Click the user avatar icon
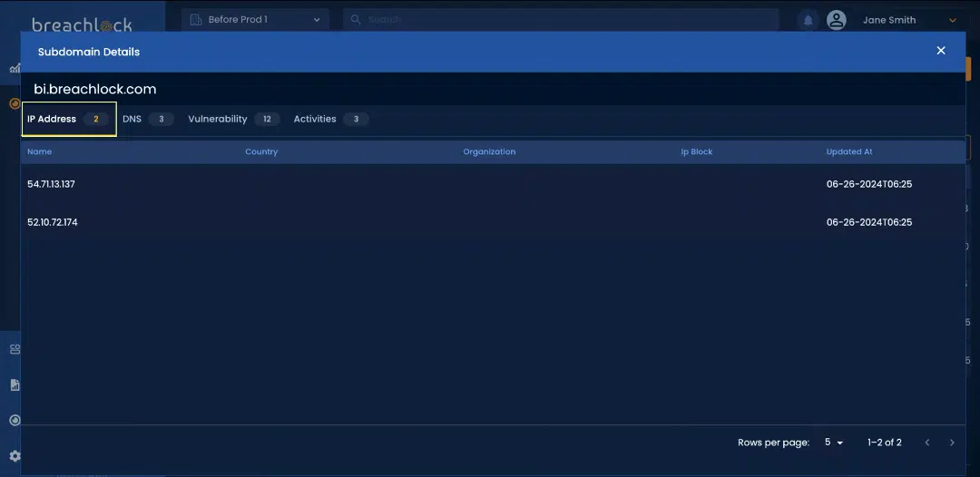 (837, 20)
